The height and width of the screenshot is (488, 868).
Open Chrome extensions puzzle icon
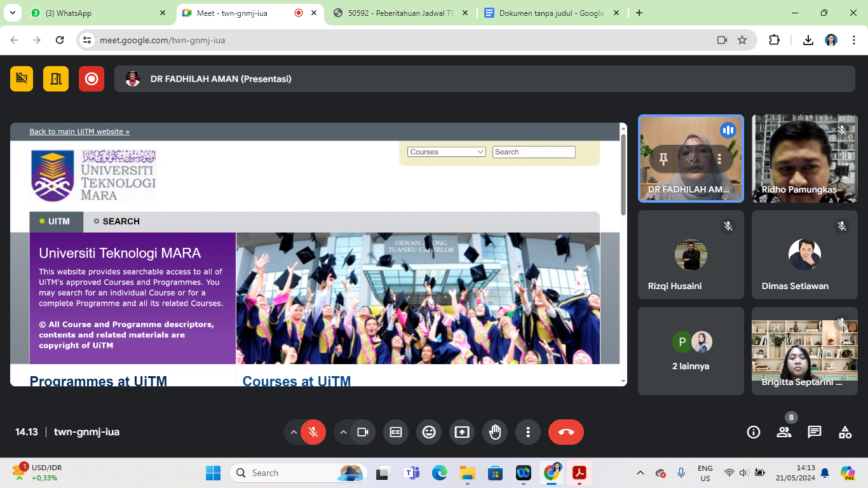[774, 40]
